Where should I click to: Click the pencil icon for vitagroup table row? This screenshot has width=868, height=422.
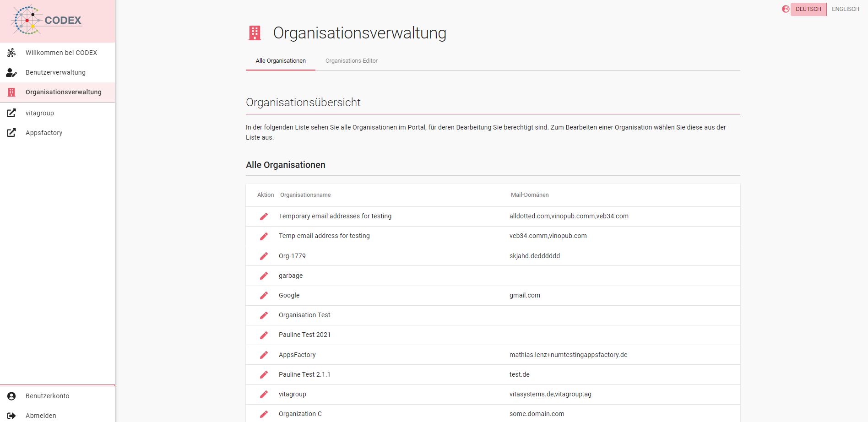click(x=264, y=394)
